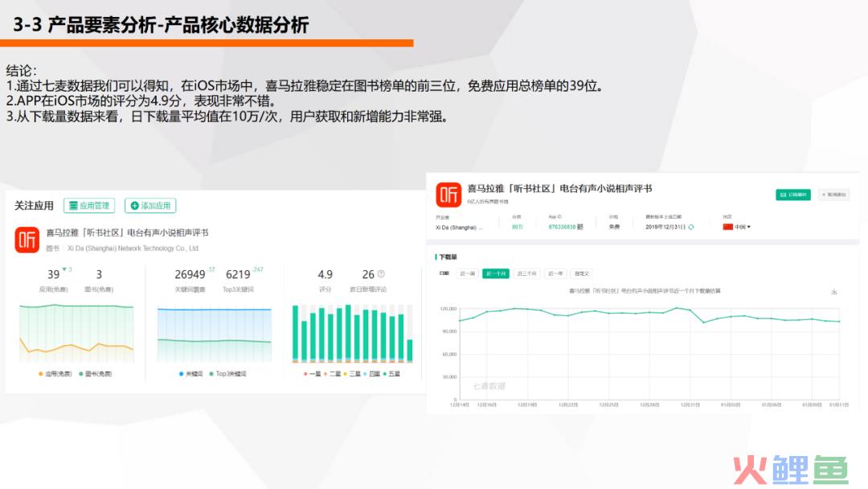Click the green 图书 category link
The image size is (868, 489).
coord(517,227)
